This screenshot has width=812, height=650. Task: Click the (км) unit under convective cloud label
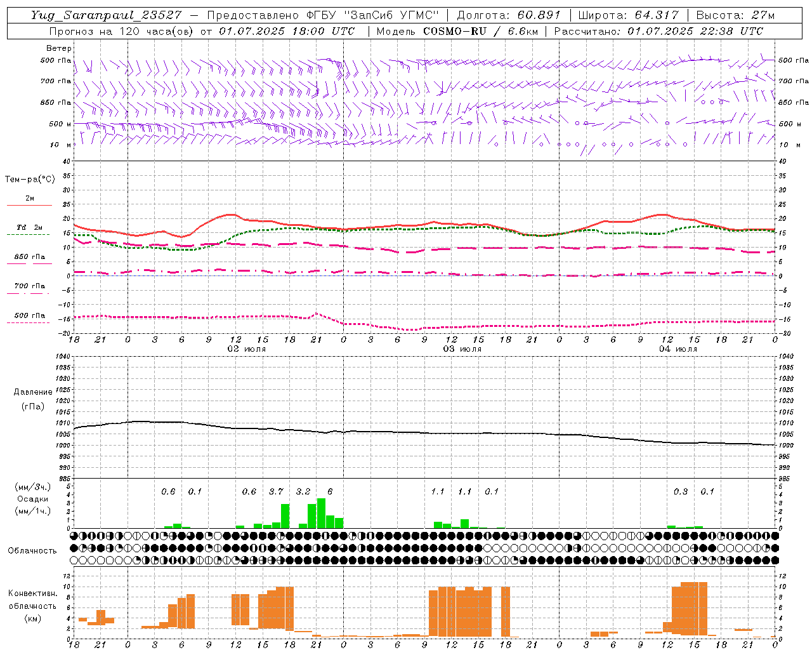[32, 618]
